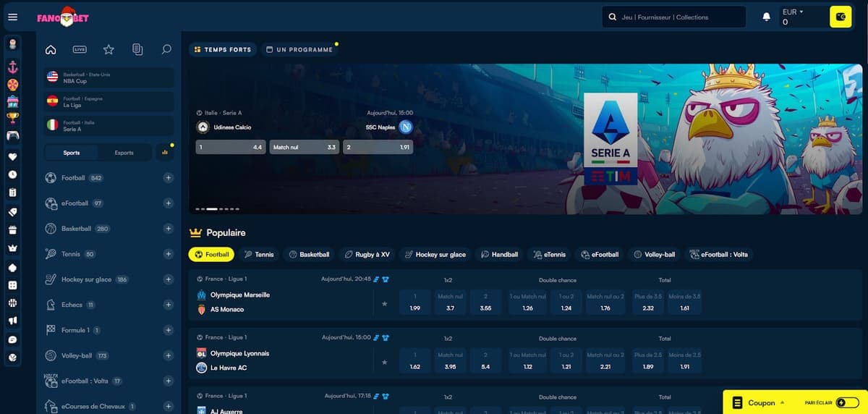
Task: Click the clipboard icon in left rail
Action: coord(12,193)
